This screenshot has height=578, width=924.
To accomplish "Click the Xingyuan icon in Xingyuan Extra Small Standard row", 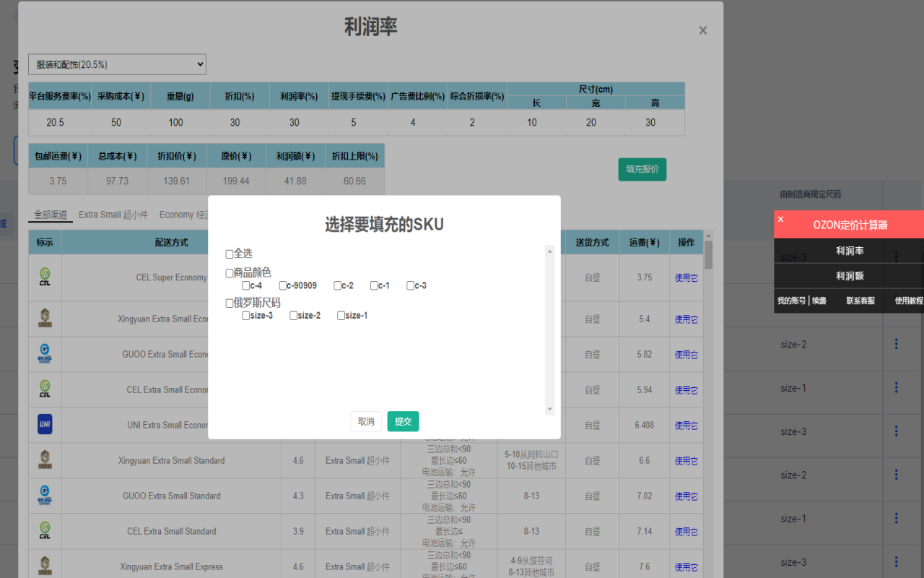I will point(44,460).
